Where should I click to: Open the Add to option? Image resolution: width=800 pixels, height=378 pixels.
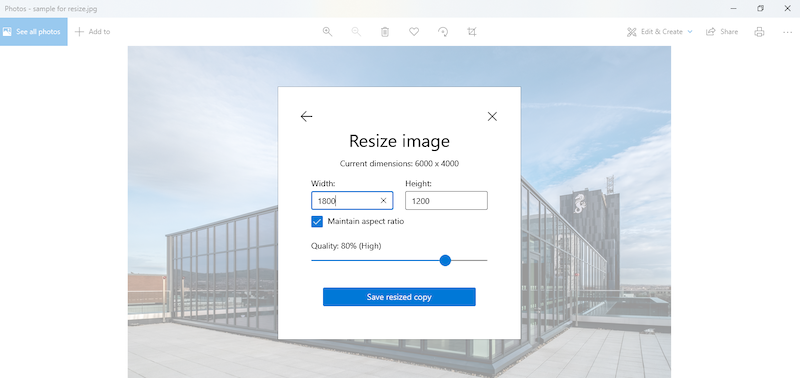point(92,32)
